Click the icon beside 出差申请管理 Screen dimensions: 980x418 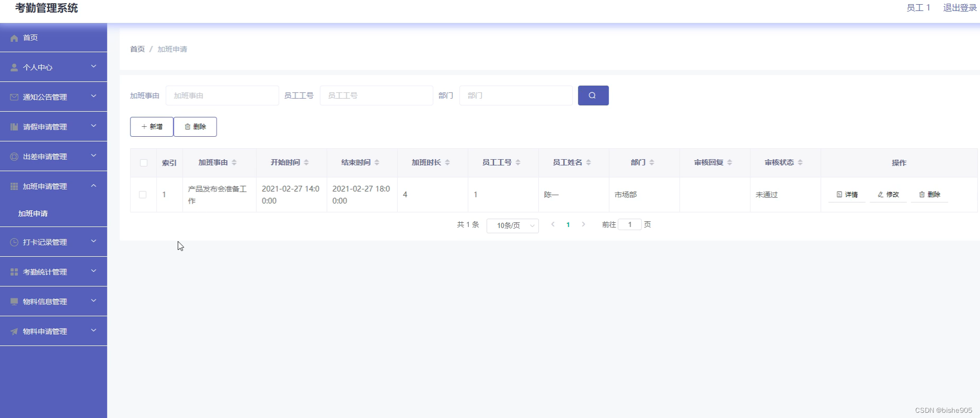pos(14,157)
